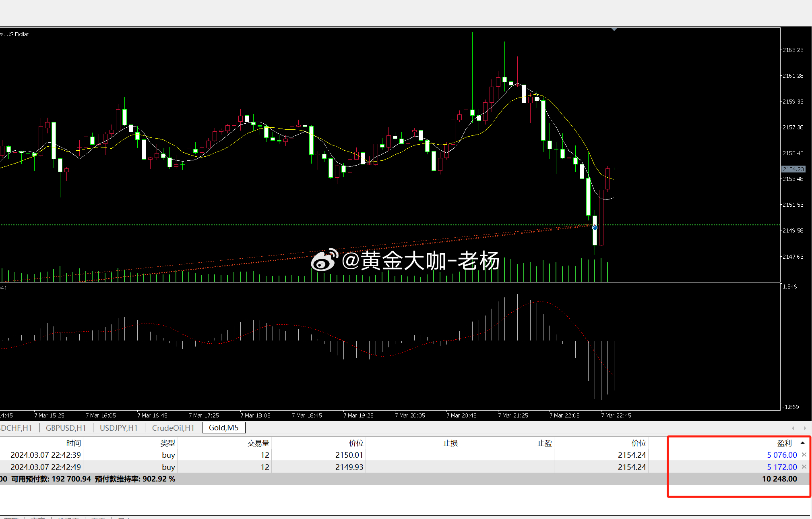Image resolution: width=812 pixels, height=519 pixels.
Task: Switch to the GBPUSD,H1 chart tab
Action: (66, 428)
